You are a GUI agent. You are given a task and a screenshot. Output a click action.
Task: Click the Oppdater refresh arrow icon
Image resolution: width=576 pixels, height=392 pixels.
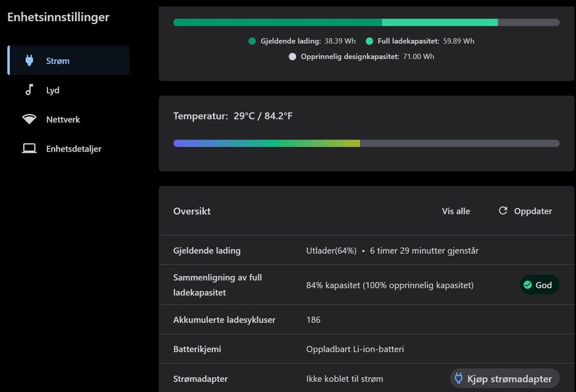(503, 210)
